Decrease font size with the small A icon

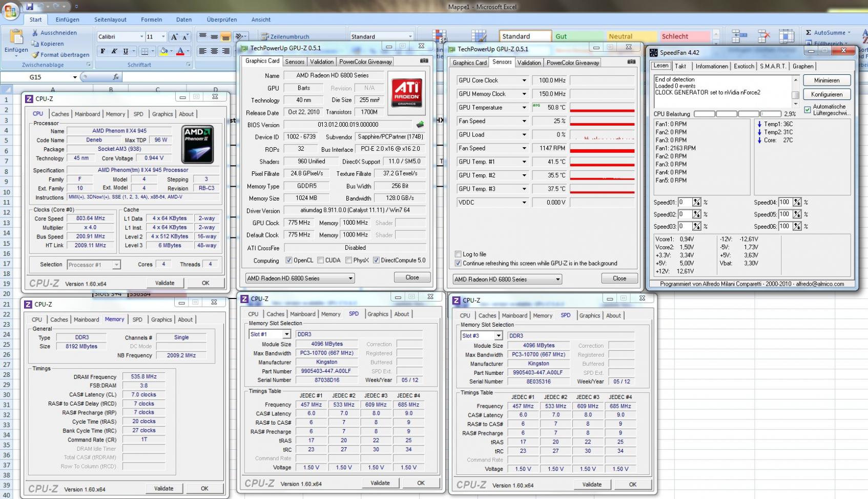pos(185,37)
